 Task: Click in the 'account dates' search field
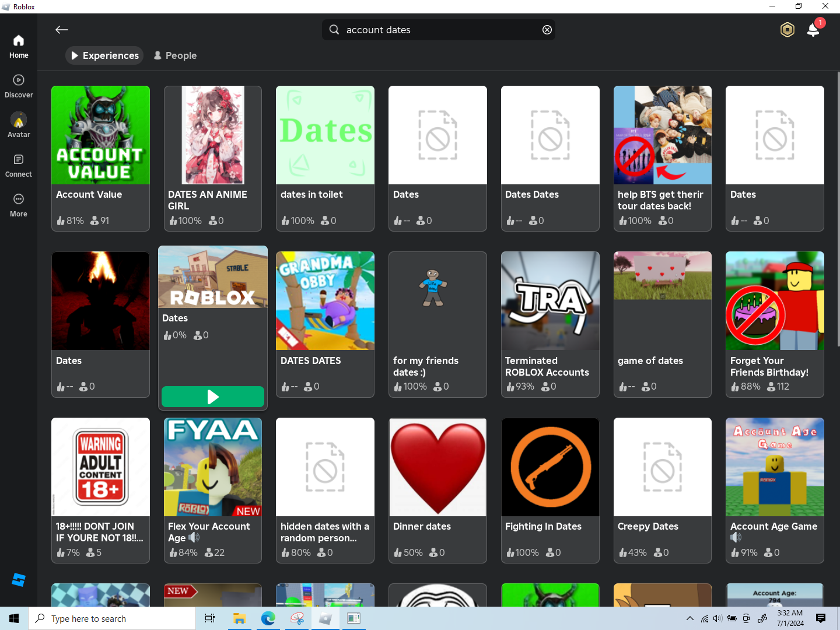[x=439, y=30]
